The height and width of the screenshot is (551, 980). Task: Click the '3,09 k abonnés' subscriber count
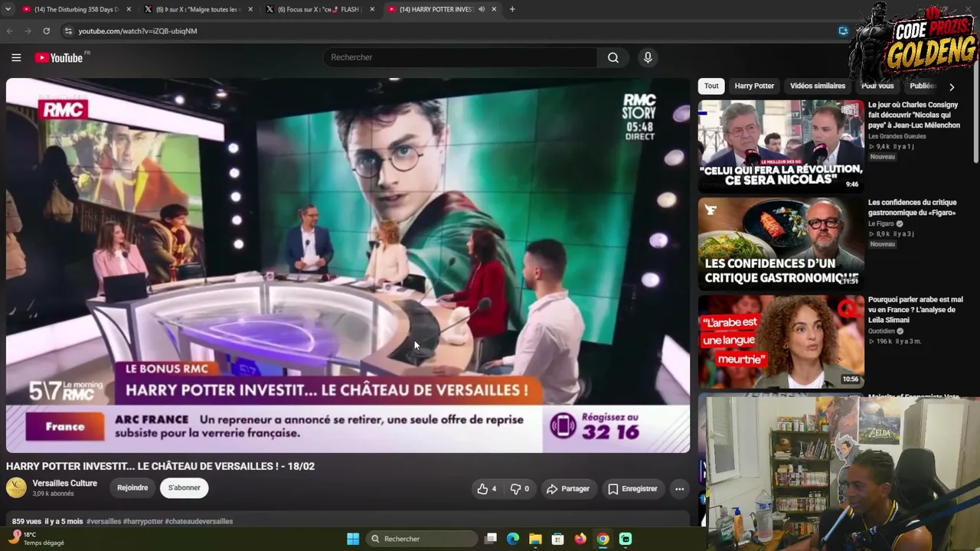pyautogui.click(x=53, y=494)
